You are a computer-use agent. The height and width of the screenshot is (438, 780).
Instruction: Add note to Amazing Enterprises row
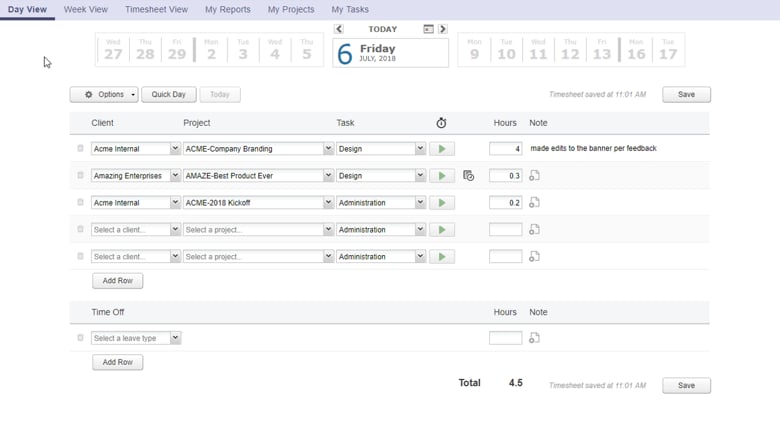point(534,176)
